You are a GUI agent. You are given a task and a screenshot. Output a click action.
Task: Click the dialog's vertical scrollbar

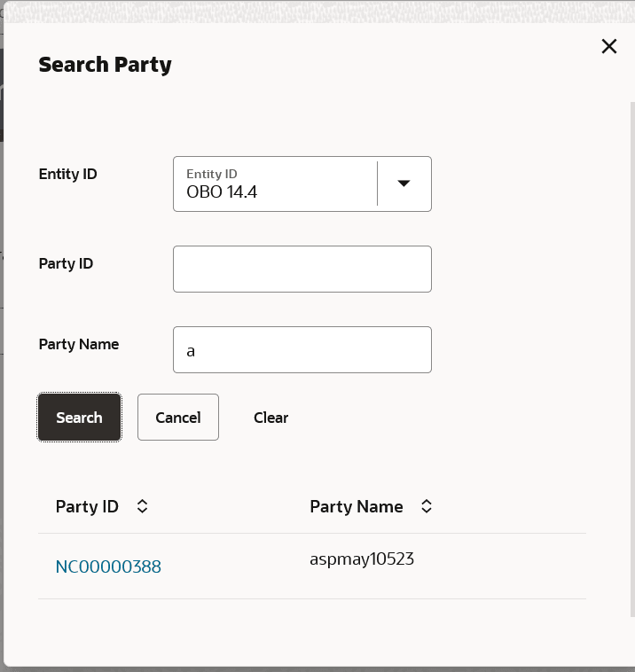(631, 355)
